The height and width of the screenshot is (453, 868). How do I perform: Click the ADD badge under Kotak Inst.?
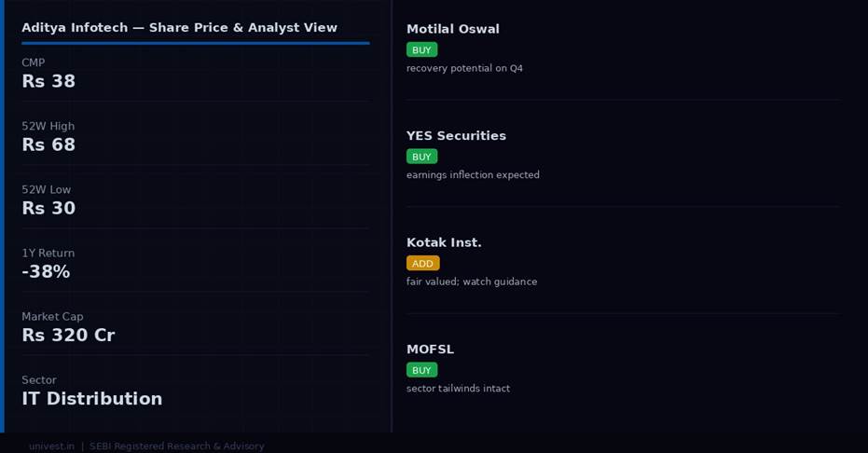pyautogui.click(x=422, y=264)
